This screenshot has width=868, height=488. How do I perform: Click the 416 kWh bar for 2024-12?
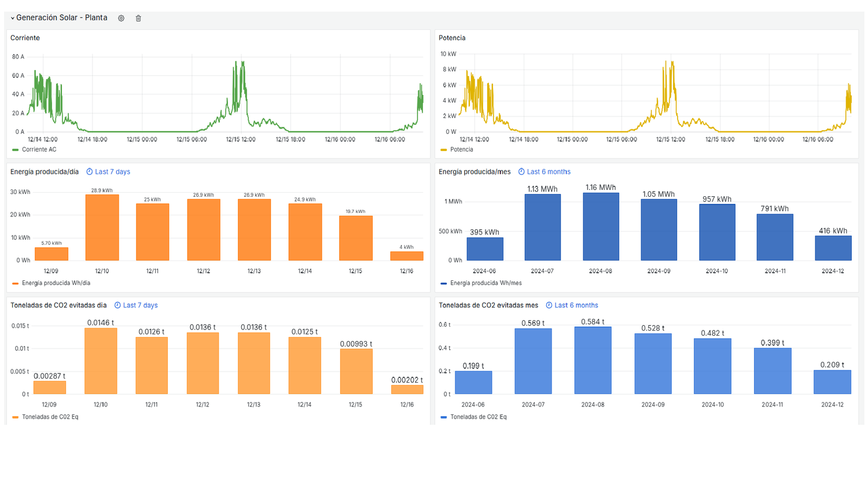pos(833,248)
